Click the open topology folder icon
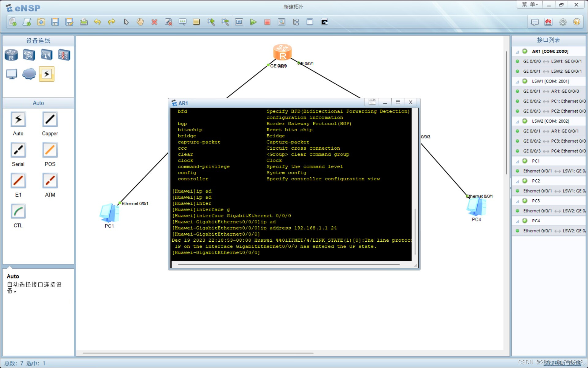588x368 pixels. (41, 22)
